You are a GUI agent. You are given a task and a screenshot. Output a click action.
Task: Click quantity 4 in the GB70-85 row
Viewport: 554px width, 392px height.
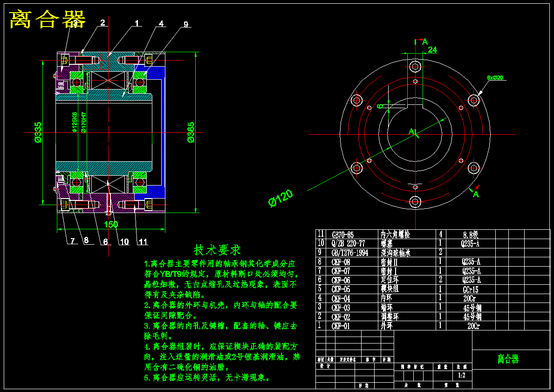(440, 234)
